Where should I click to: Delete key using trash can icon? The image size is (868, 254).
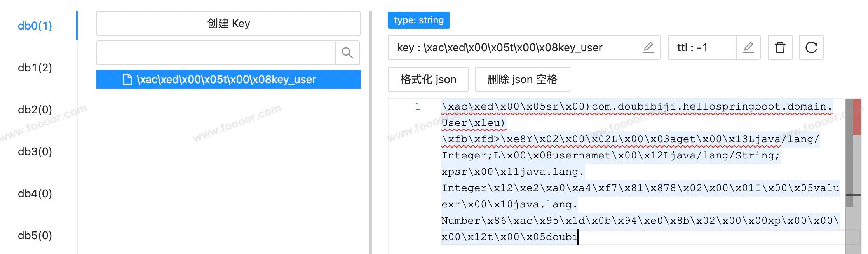[x=780, y=47]
